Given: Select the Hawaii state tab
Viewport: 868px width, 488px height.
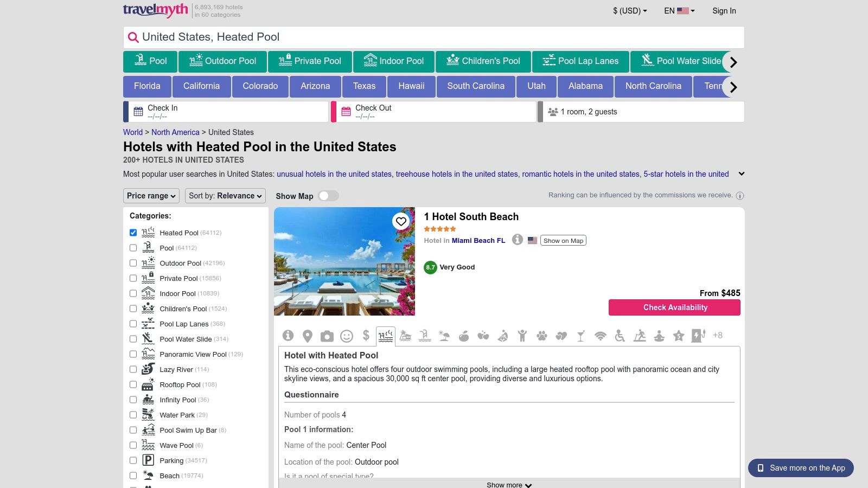Looking at the screenshot, I should pyautogui.click(x=411, y=86).
